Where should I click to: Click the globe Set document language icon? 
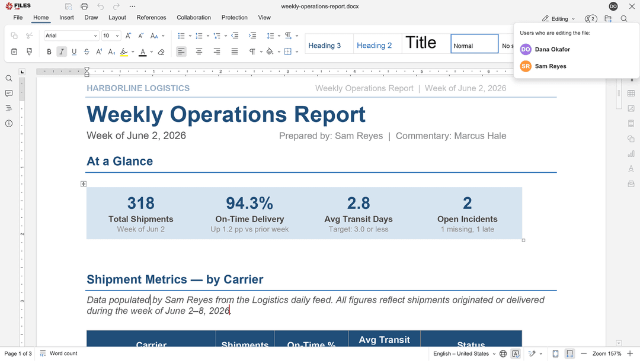click(503, 354)
